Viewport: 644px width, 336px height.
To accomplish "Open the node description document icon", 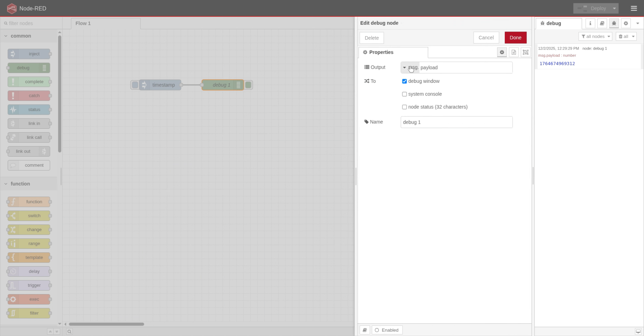I will 514,52.
